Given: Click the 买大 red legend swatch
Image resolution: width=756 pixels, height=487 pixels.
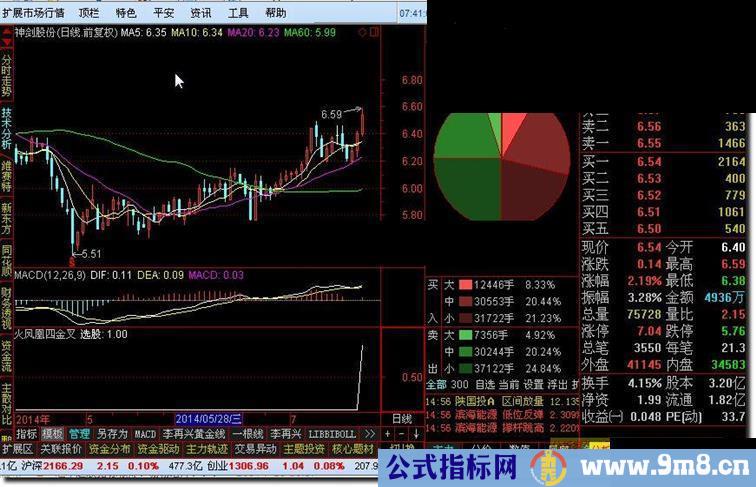Looking at the screenshot, I should 465,284.
